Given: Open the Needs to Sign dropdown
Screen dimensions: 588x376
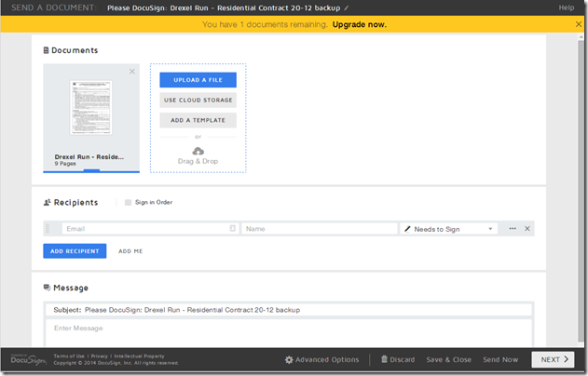Looking at the screenshot, I should point(449,229).
